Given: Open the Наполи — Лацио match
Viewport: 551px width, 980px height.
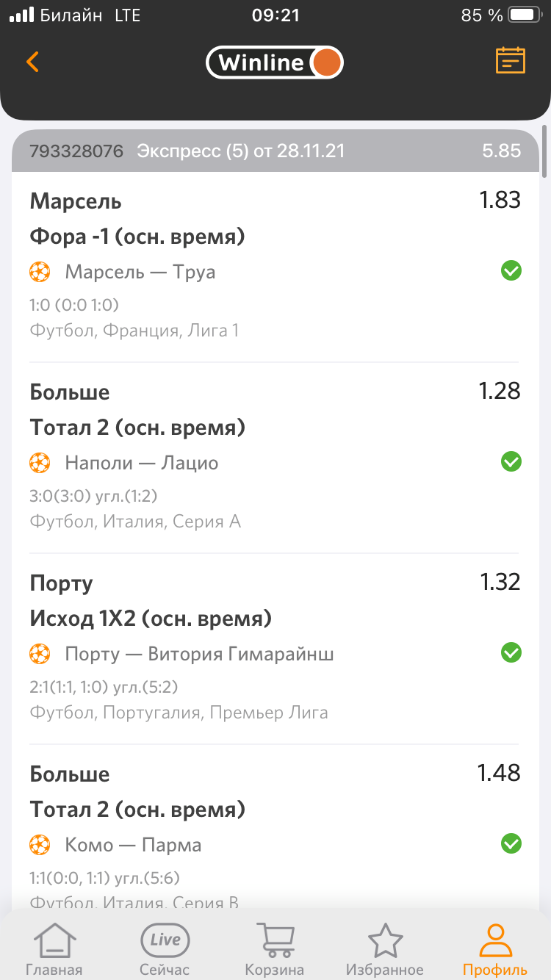Looking at the screenshot, I should 142,463.
